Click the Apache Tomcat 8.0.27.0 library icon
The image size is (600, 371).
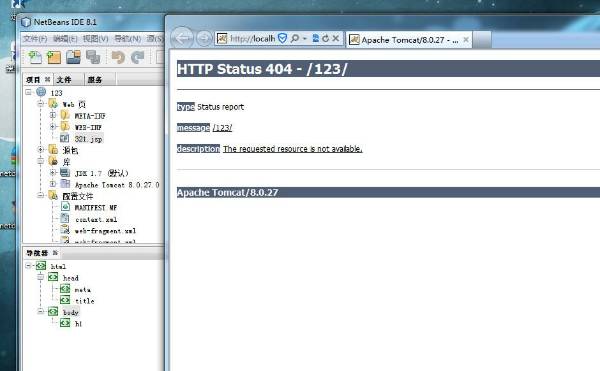click(65, 184)
